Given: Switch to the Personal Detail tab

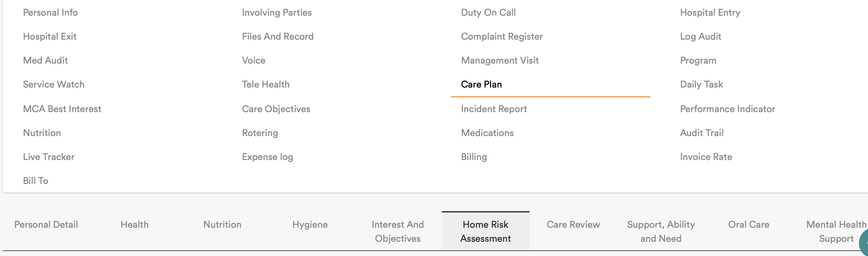Looking at the screenshot, I should click(46, 225).
